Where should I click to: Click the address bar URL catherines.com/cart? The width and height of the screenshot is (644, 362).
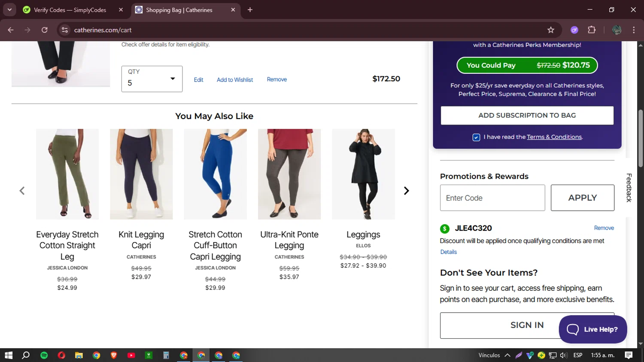pos(103,30)
